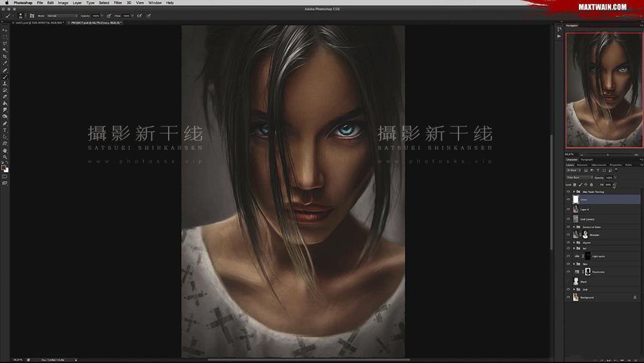Select the Dodge tool
The width and height of the screenshot is (644, 363).
(5, 116)
